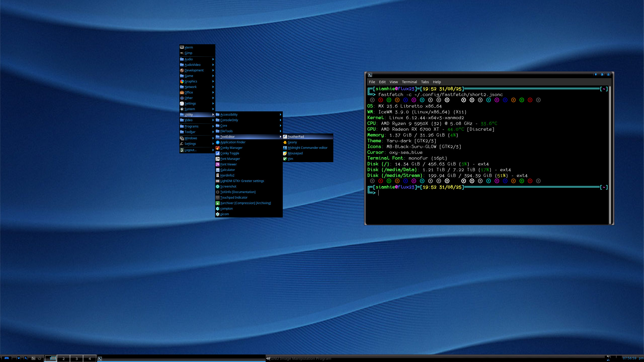The height and width of the screenshot is (362, 644).
Task: Open the terminal Help menu
Action: click(437, 82)
